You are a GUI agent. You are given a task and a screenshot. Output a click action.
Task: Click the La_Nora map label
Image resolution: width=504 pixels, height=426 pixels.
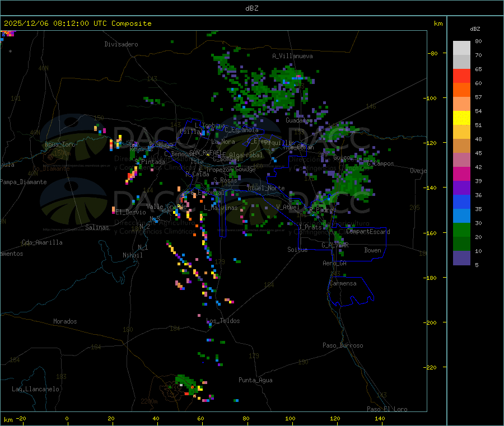[x=223, y=142]
